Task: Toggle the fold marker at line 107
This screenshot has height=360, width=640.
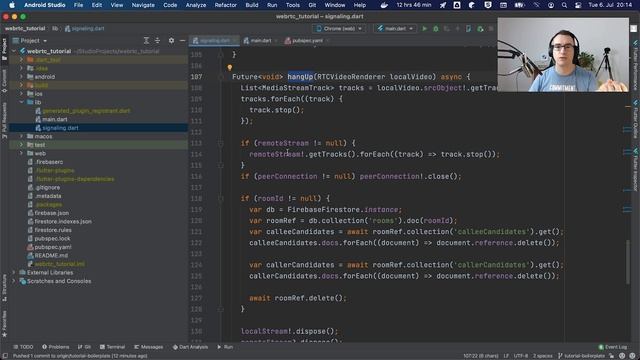Action: pos(220,77)
